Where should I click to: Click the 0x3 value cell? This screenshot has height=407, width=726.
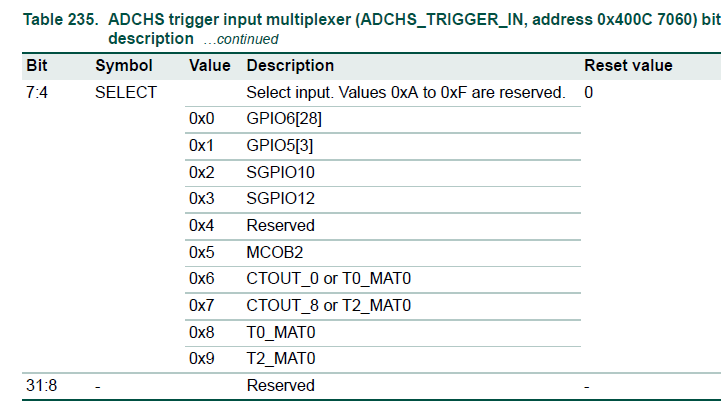click(201, 199)
